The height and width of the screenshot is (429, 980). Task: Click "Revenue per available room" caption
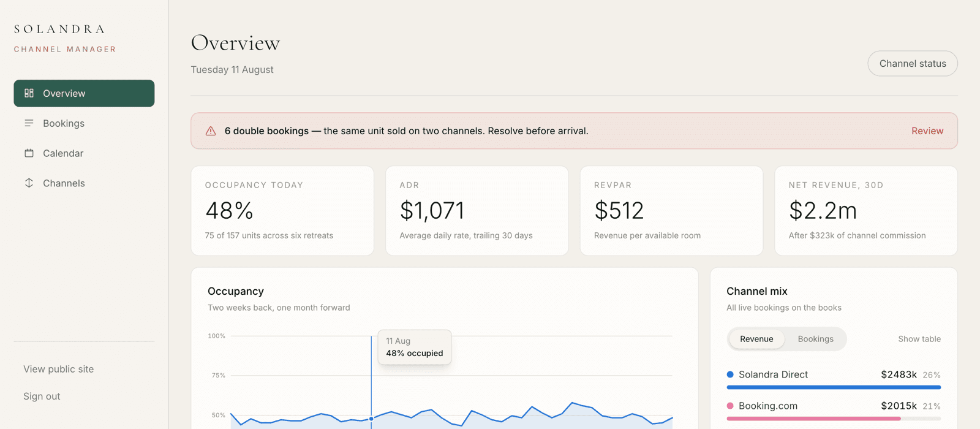point(647,235)
